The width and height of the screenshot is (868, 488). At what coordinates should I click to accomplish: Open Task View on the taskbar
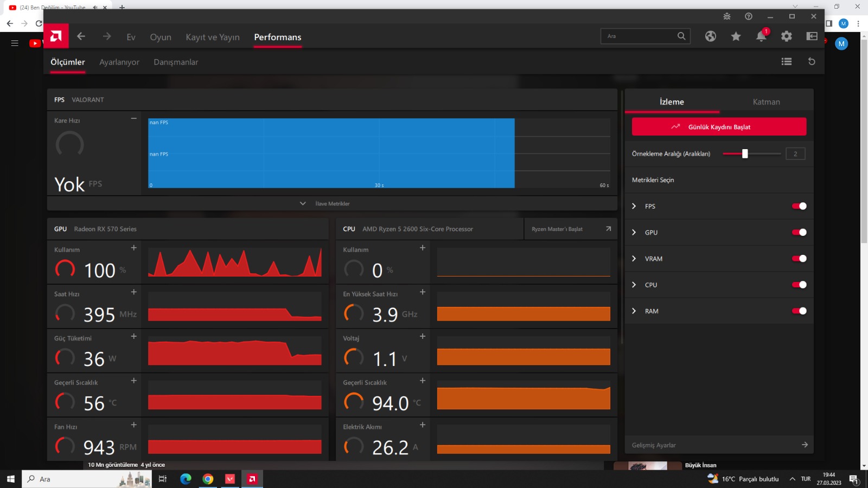click(162, 479)
